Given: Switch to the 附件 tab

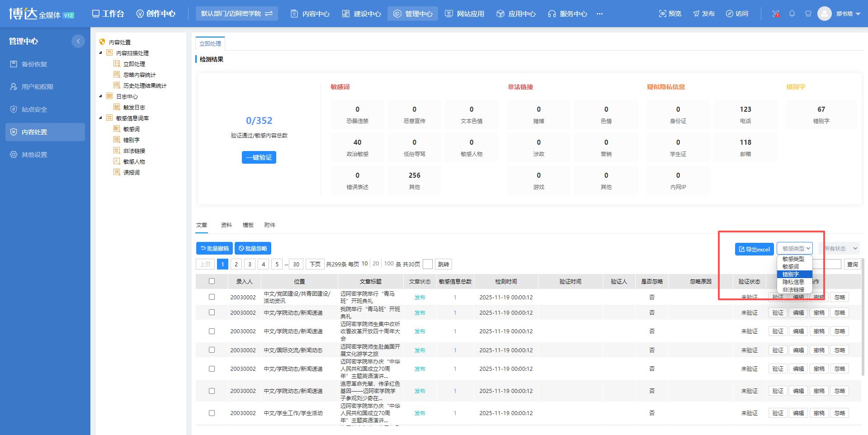Looking at the screenshot, I should 269,225.
